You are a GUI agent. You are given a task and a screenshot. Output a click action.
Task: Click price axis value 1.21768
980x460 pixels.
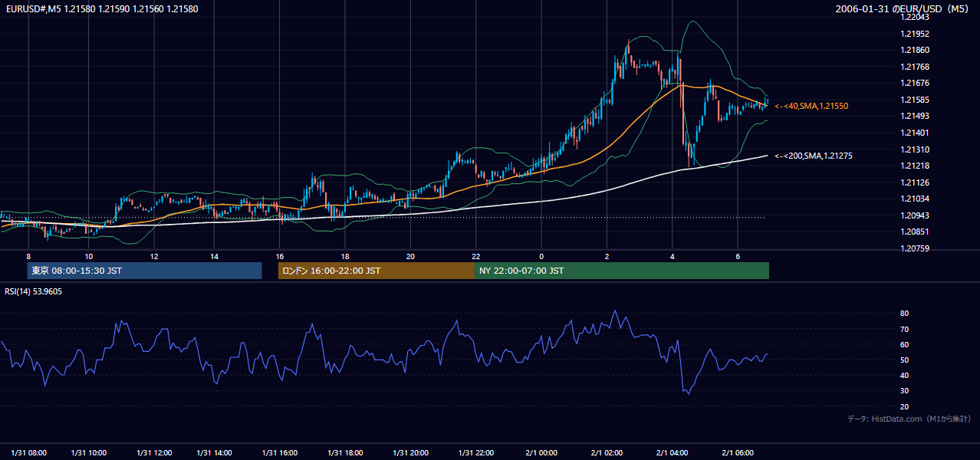[916, 67]
